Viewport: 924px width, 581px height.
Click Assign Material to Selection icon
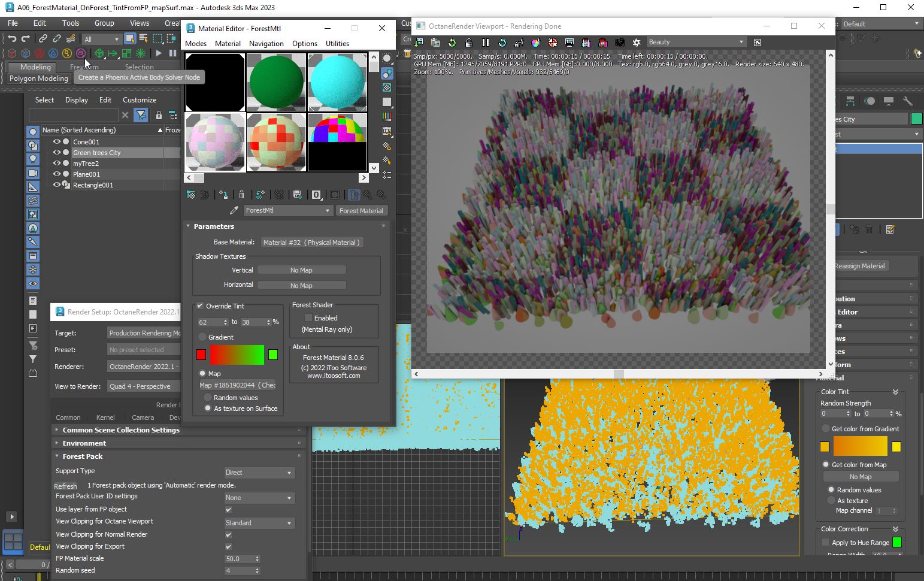223,195
